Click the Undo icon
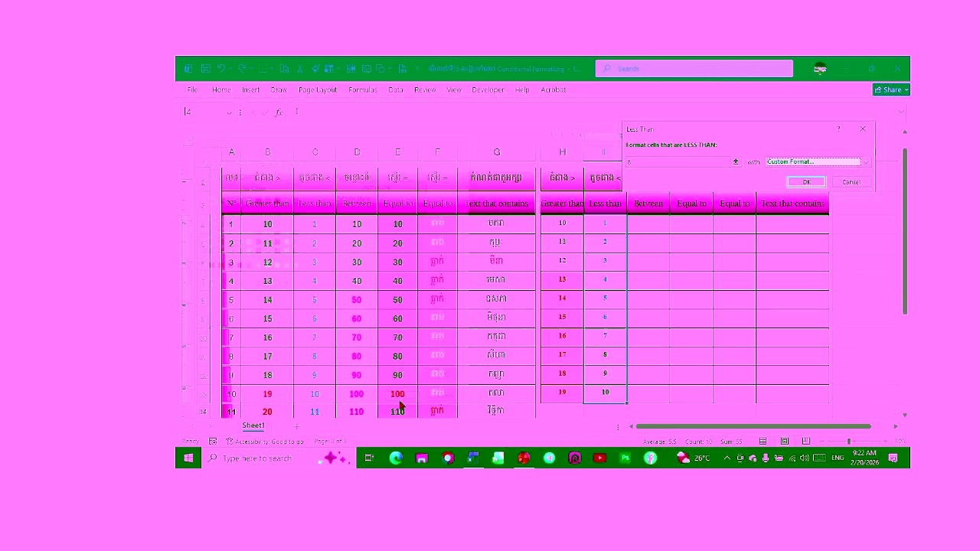The height and width of the screenshot is (551, 980). tap(220, 69)
